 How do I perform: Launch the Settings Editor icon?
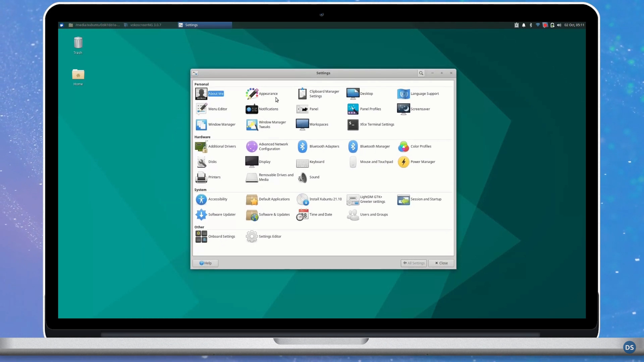[252, 237]
